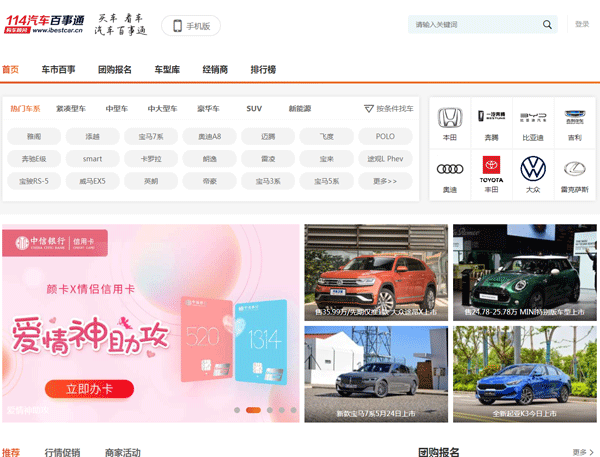Choose the 宝来 model pill
The width and height of the screenshot is (600, 457).
coord(327,158)
